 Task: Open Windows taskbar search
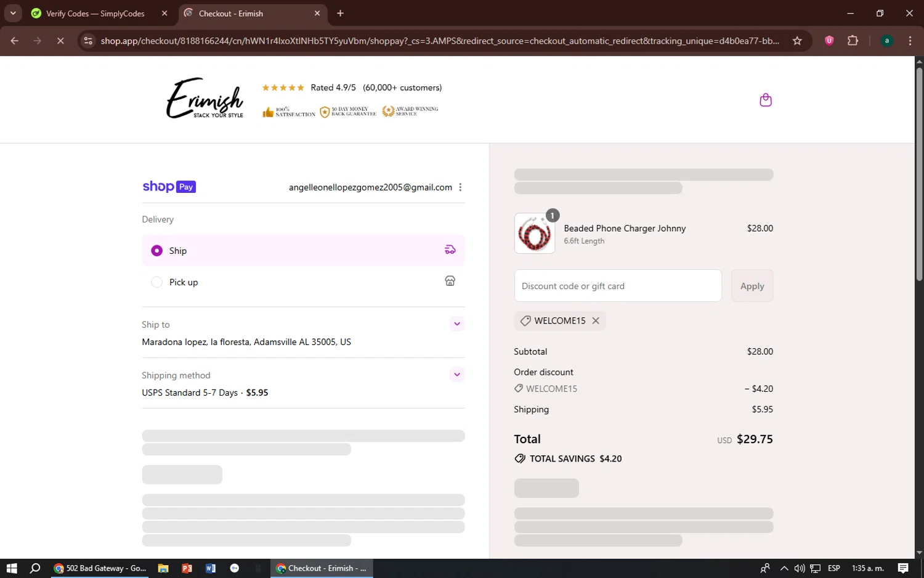coord(35,568)
